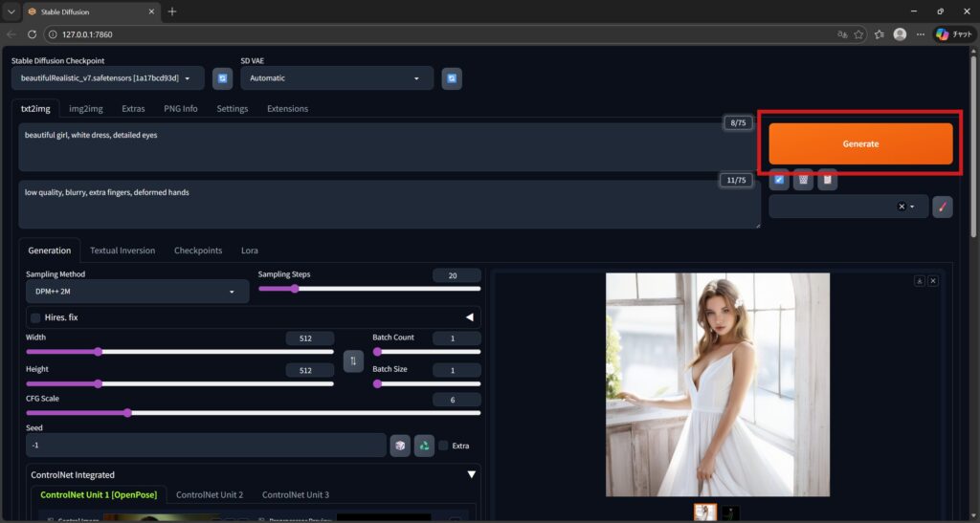980x523 pixels.
Task: Click the paintbrush edit styles icon
Action: (x=942, y=207)
